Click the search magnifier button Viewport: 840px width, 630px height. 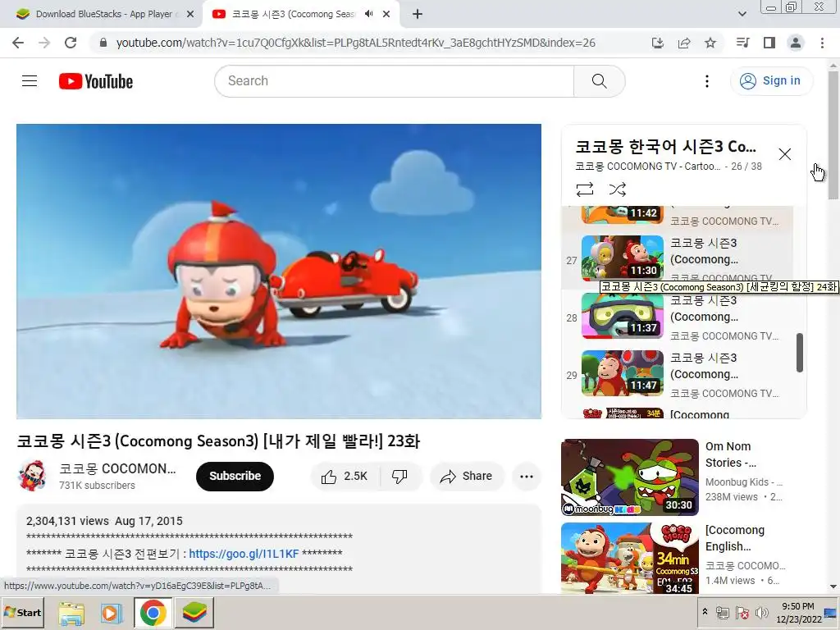[599, 81]
